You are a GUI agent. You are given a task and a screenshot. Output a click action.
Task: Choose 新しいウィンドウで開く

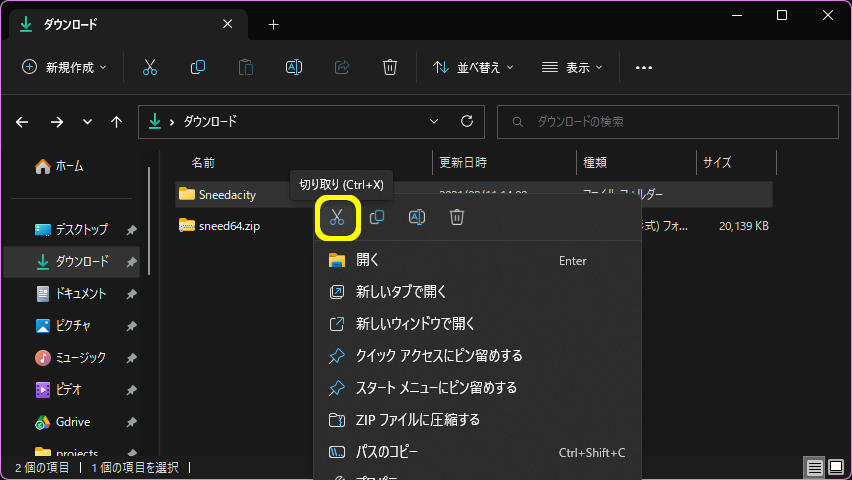pos(477,324)
